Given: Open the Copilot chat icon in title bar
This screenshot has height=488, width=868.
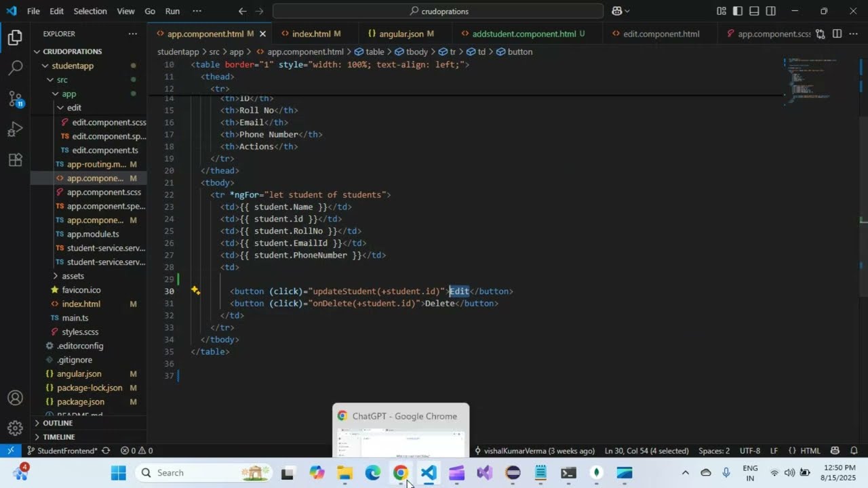Looking at the screenshot, I should tap(617, 11).
